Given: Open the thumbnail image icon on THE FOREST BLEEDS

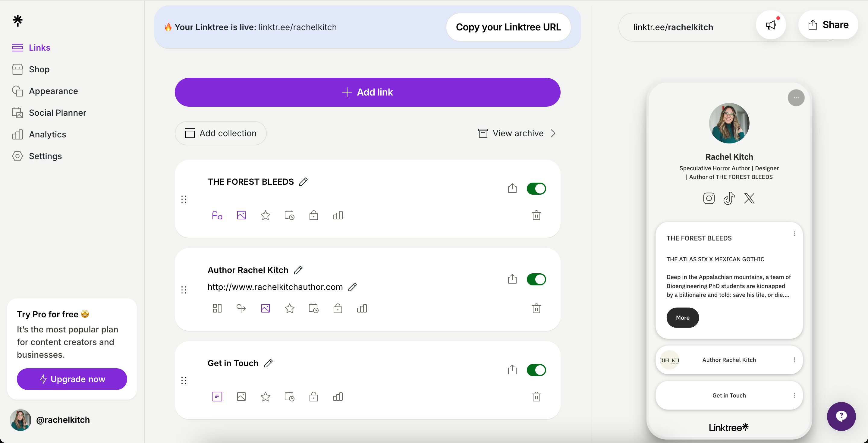Looking at the screenshot, I should (x=241, y=215).
